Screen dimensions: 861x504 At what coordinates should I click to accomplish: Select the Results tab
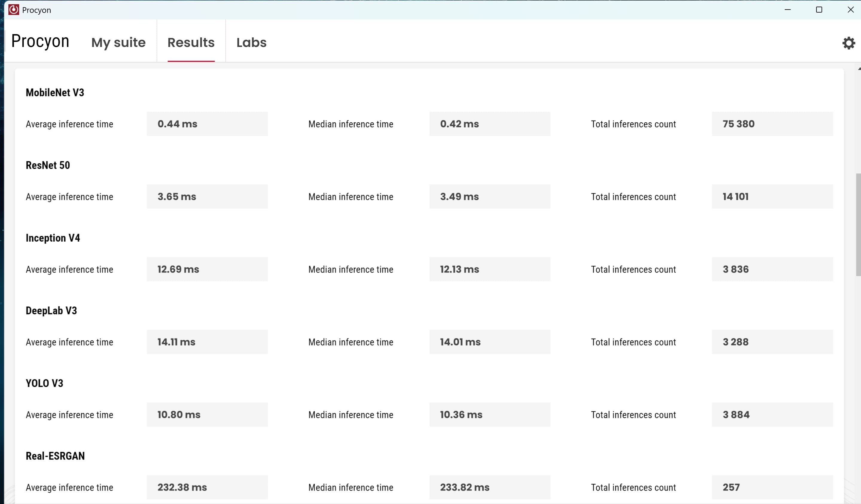pyautogui.click(x=191, y=42)
